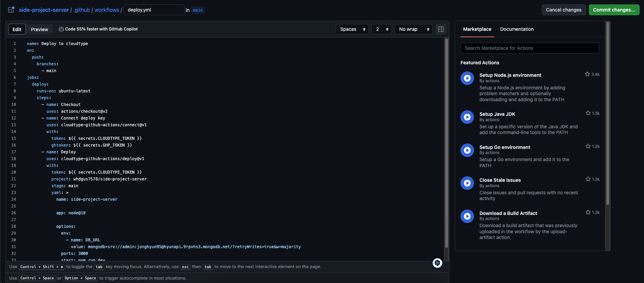Open the .github folder breadcrumb link
Screen dimensions: 644x283
[82, 10]
